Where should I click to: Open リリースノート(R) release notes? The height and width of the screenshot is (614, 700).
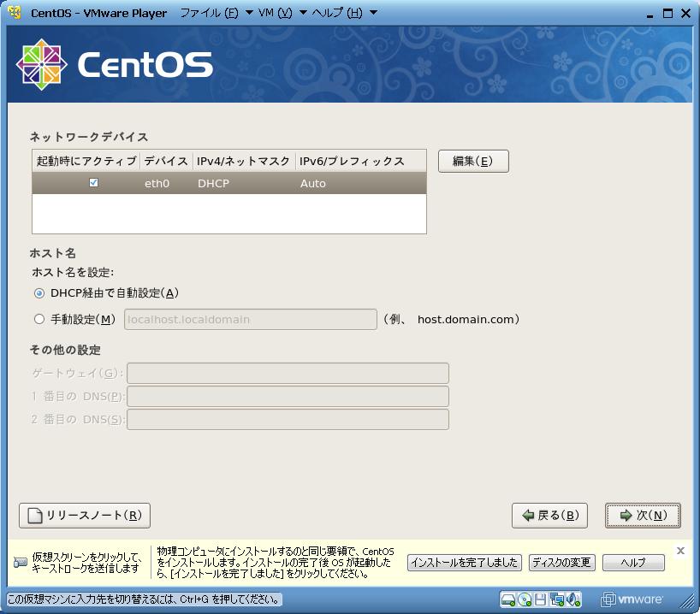pyautogui.click(x=85, y=516)
